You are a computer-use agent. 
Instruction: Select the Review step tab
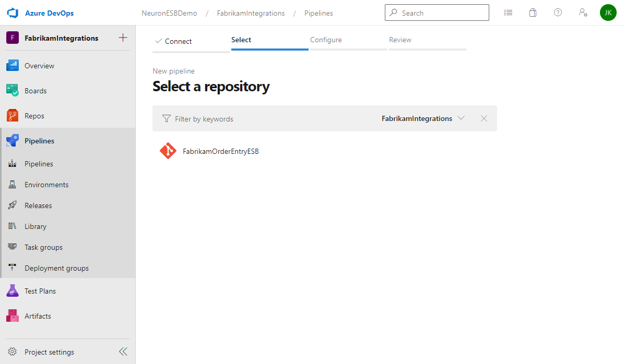[428, 41]
